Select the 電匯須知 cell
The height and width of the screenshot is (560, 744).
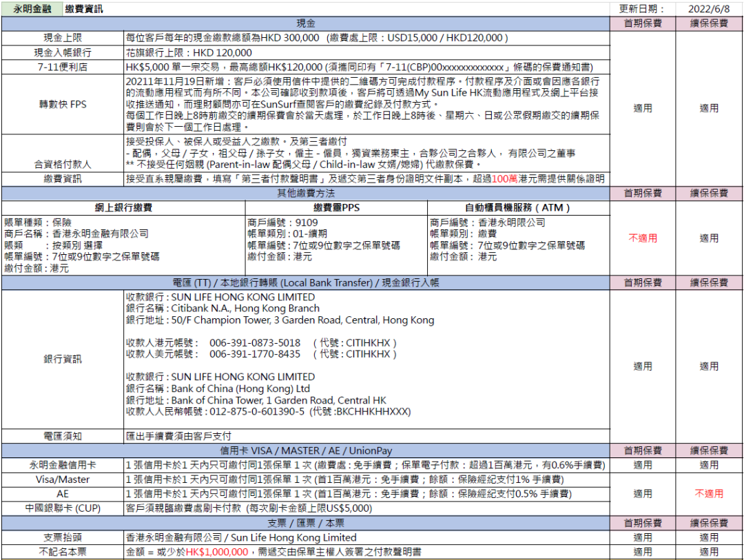[61, 435]
